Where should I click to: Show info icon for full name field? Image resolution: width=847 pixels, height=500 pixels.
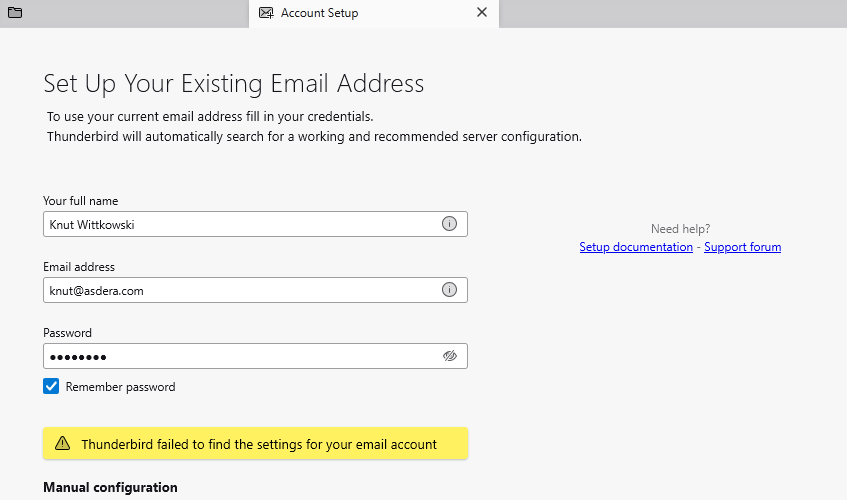coord(449,224)
